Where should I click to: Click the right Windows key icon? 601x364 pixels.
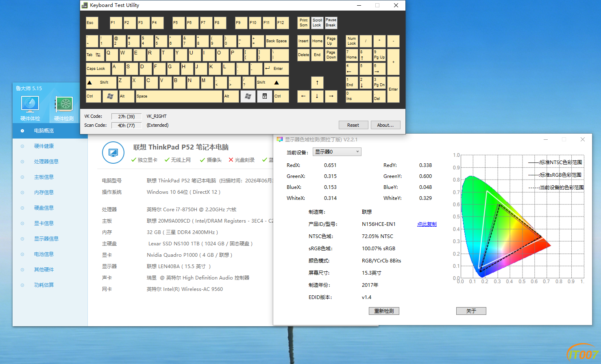(248, 96)
